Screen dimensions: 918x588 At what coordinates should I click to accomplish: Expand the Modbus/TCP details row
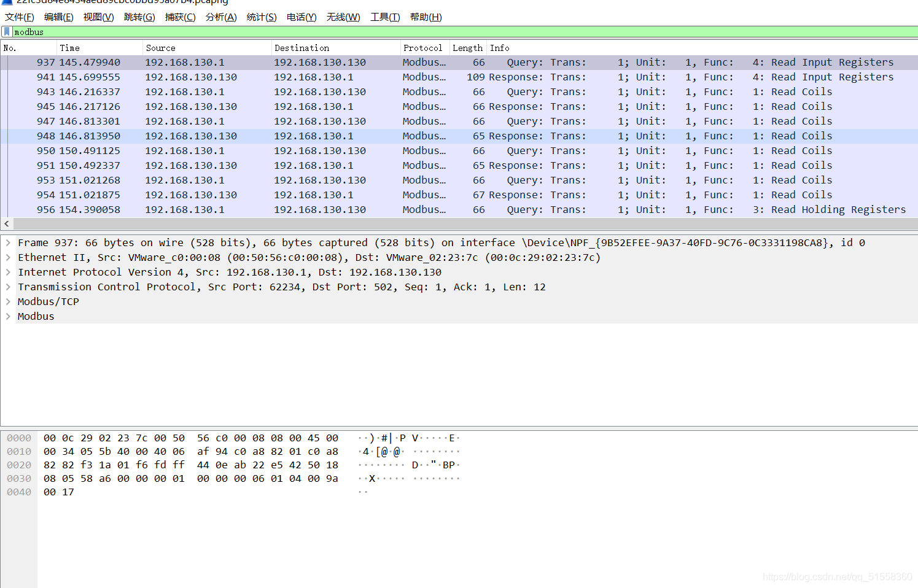coord(8,302)
